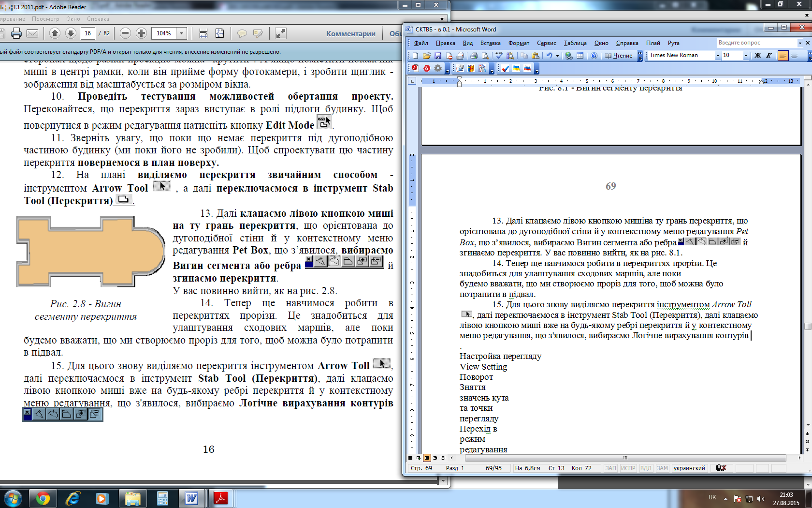This screenshot has height=508, width=812.
Task: Click the Введите вопрос help input field
Action: pos(756,43)
